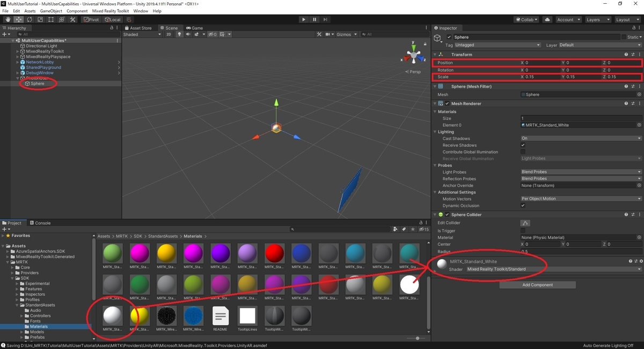Open the Component menu
This screenshot has width=644, height=349.
[x=77, y=11]
